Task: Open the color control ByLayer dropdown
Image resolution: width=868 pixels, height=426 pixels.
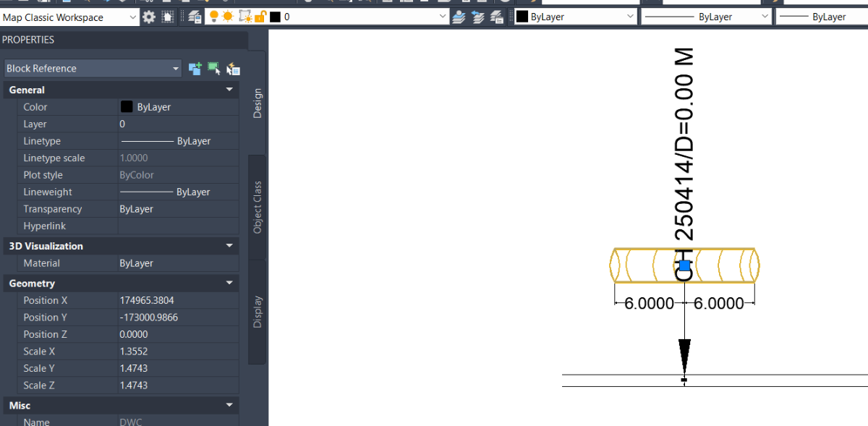Action: 575,17
